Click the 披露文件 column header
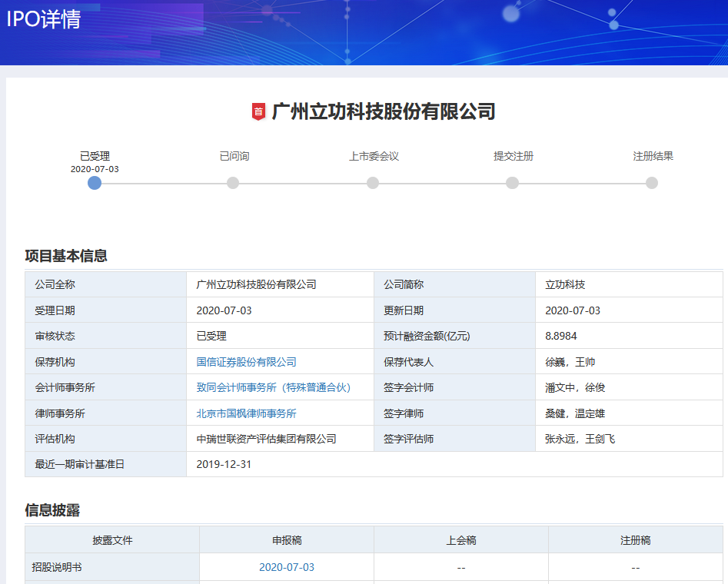728x584 pixels. tap(112, 540)
